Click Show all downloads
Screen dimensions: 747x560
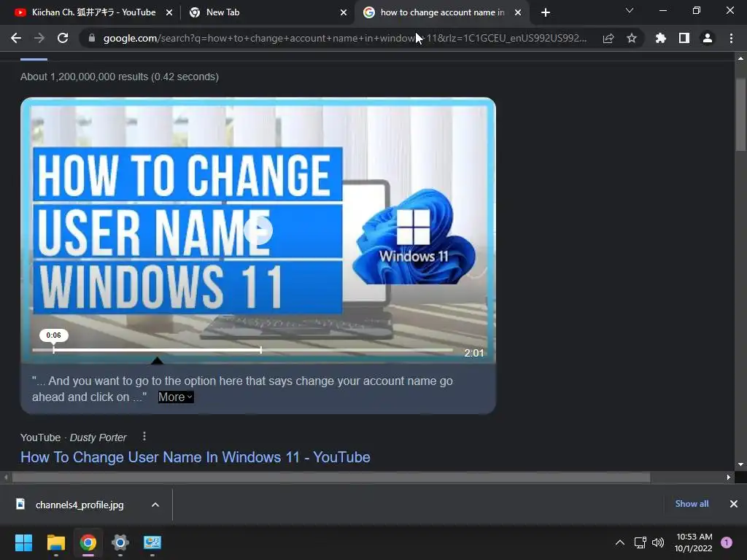692,504
